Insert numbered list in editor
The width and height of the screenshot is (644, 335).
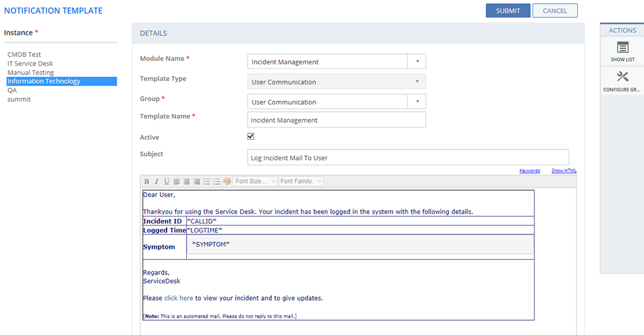pos(207,182)
